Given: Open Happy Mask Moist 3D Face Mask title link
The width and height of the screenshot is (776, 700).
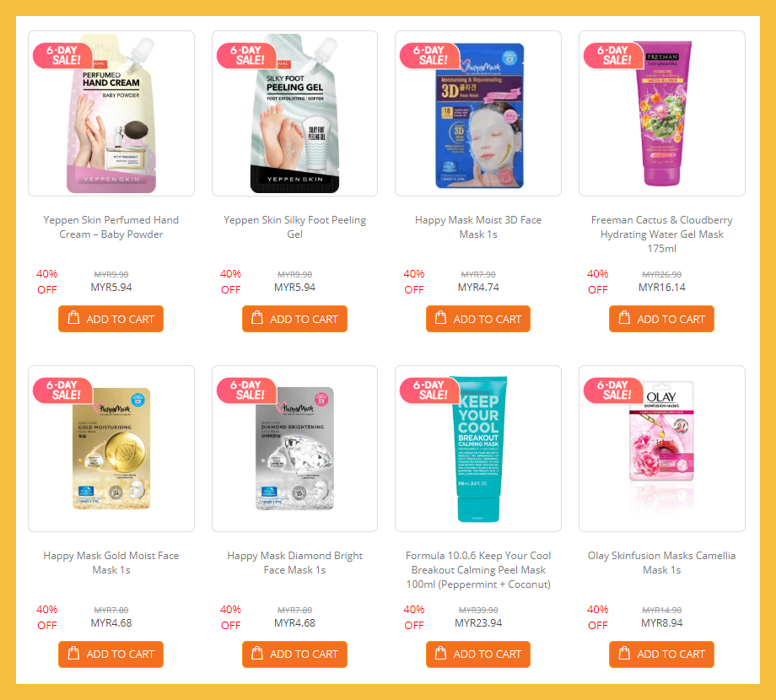Looking at the screenshot, I should pos(478,227).
